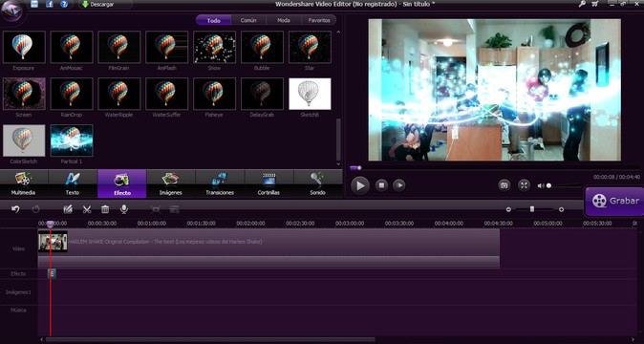Click the volume slider knob
The height and width of the screenshot is (344, 644).
coord(548,186)
